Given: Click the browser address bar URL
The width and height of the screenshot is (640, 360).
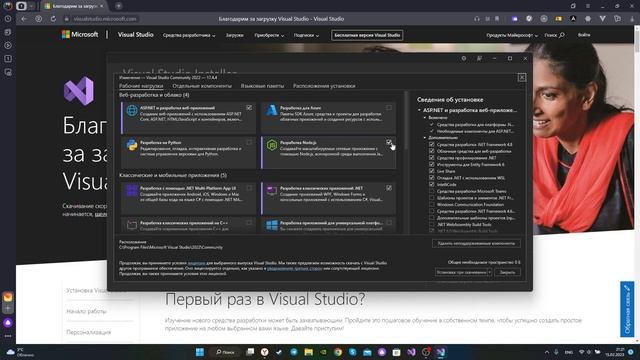Looking at the screenshot, I should [x=105, y=19].
